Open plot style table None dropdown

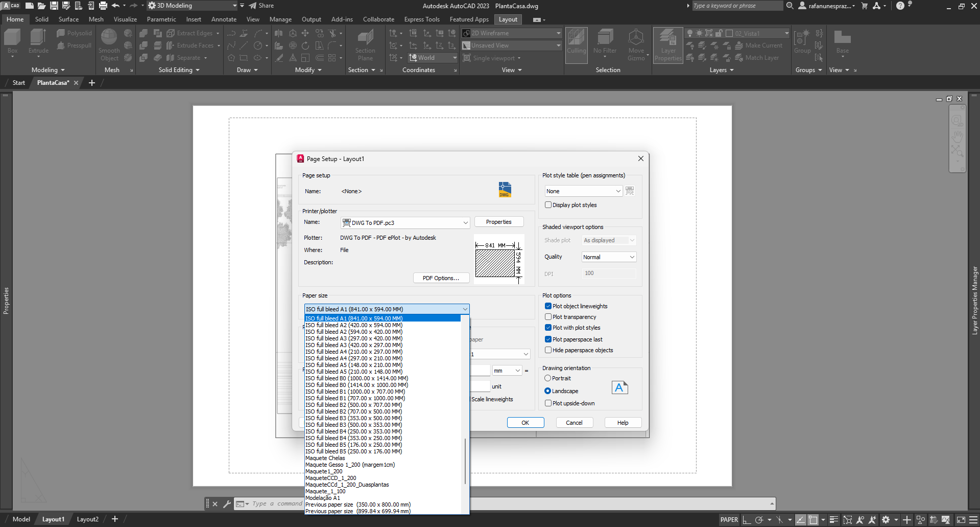click(x=583, y=191)
